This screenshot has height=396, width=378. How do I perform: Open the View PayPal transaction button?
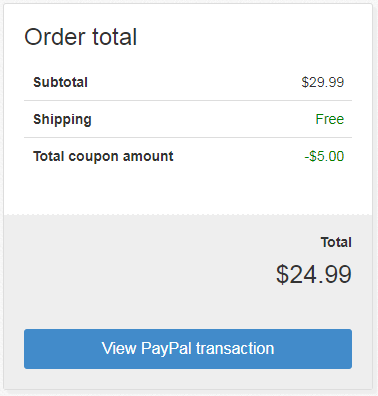pos(188,349)
